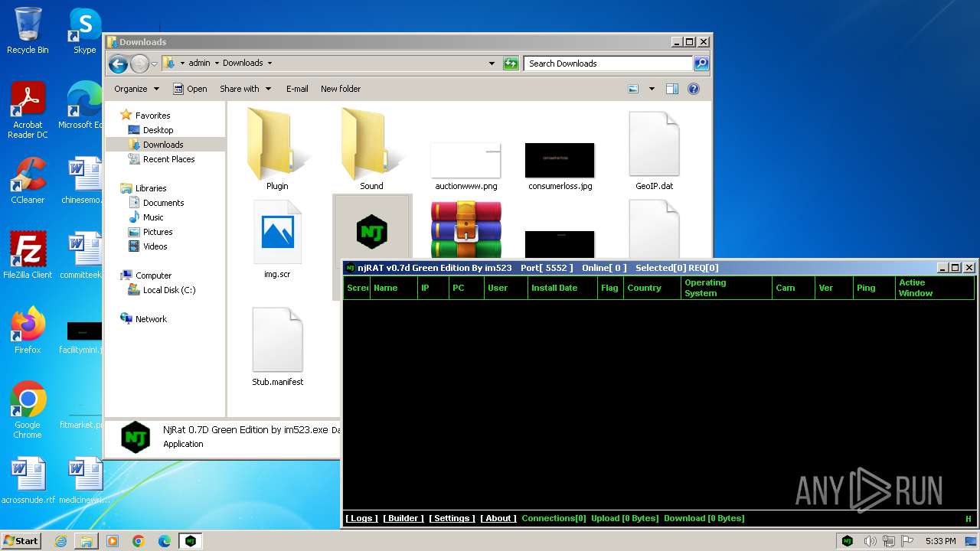Viewport: 980px width, 551px height.
Task: Launch Skype from the desktop
Action: (84, 31)
